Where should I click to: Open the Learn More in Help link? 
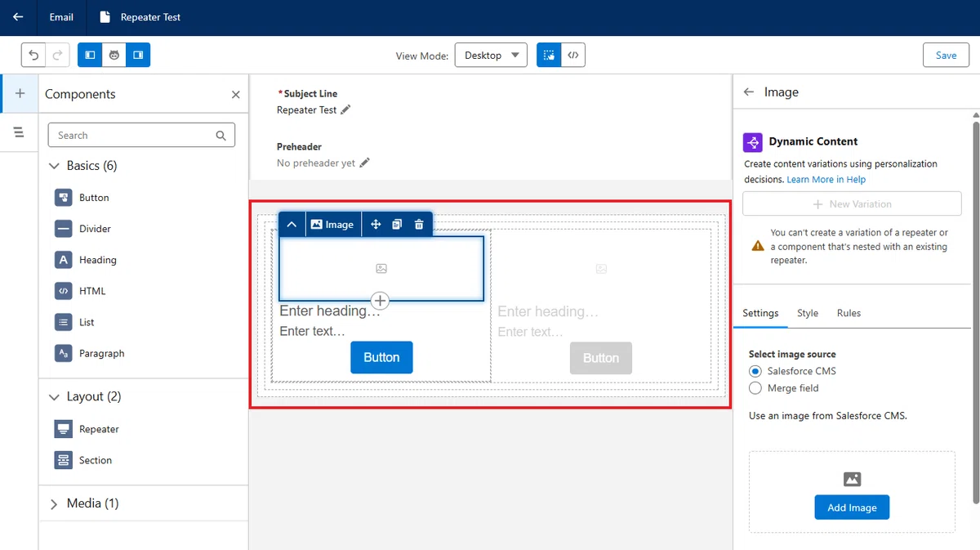coord(826,179)
